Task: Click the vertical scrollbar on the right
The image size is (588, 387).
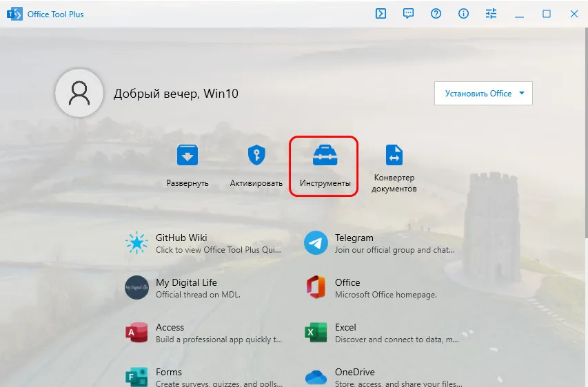Action: tap(586, 132)
